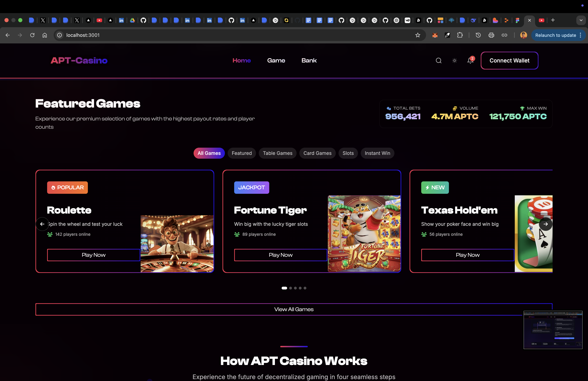
Task: Expand the tab search dropdown chevron
Action: coord(581,20)
